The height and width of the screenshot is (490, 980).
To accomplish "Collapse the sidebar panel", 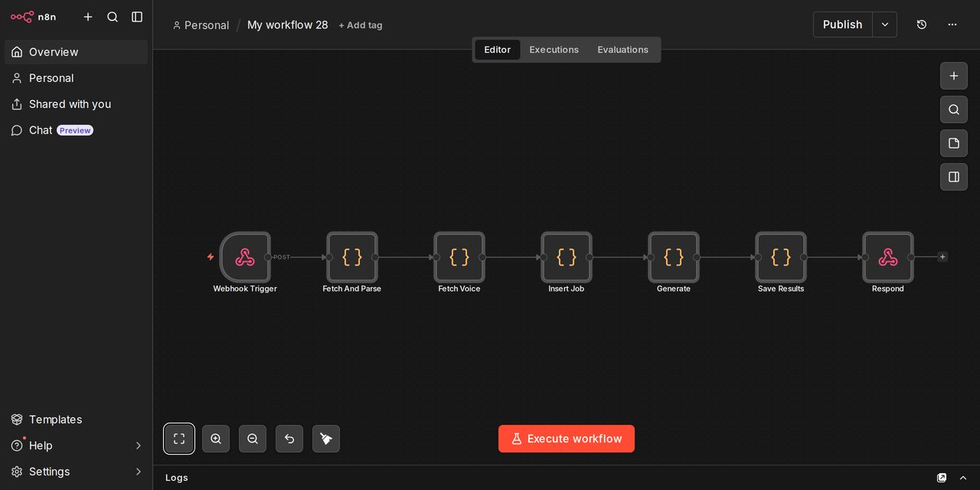I will [x=137, y=17].
